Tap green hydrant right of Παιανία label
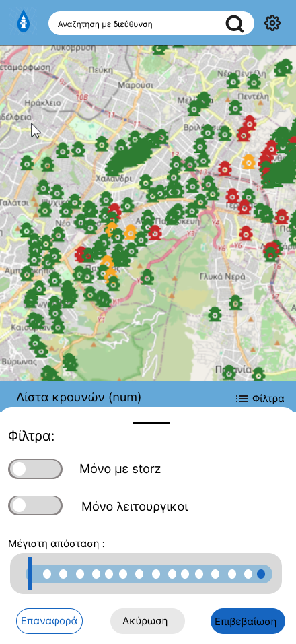Image resolution: width=296 pixels, height=644 pixels. click(258, 375)
